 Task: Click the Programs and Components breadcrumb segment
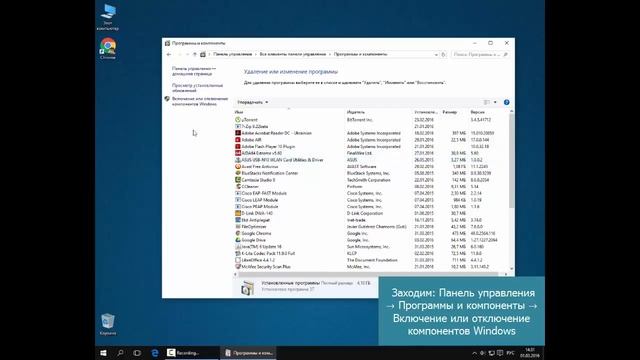tap(360, 54)
